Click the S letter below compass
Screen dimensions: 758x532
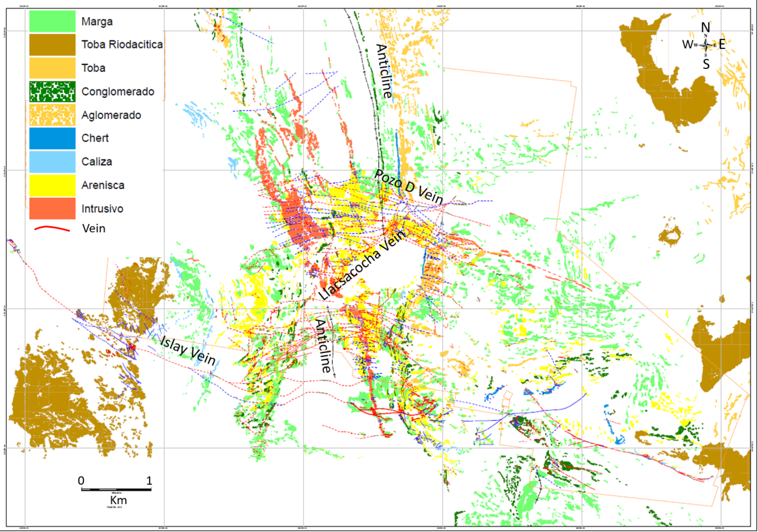coord(706,64)
